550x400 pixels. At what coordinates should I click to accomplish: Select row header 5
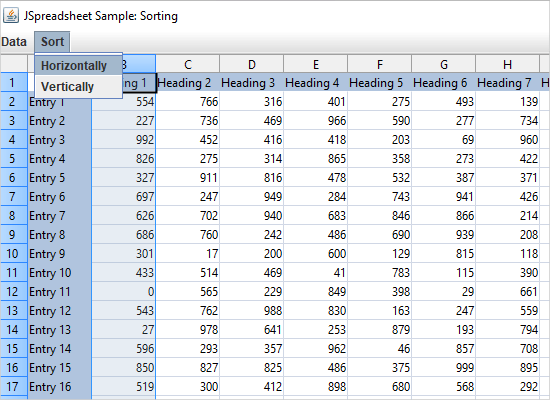coord(14,159)
